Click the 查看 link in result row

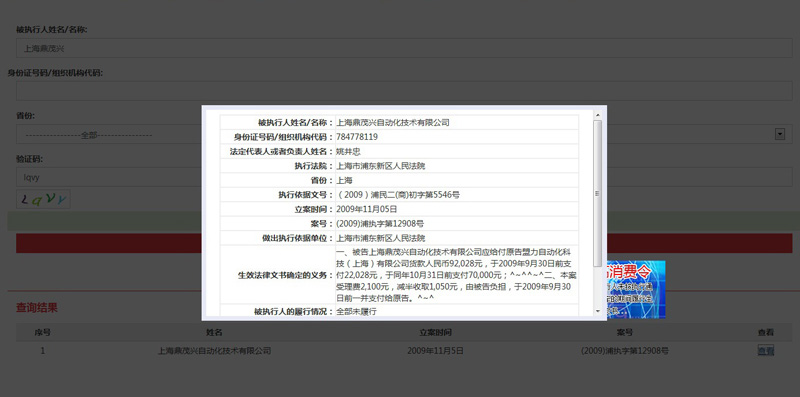click(x=766, y=351)
